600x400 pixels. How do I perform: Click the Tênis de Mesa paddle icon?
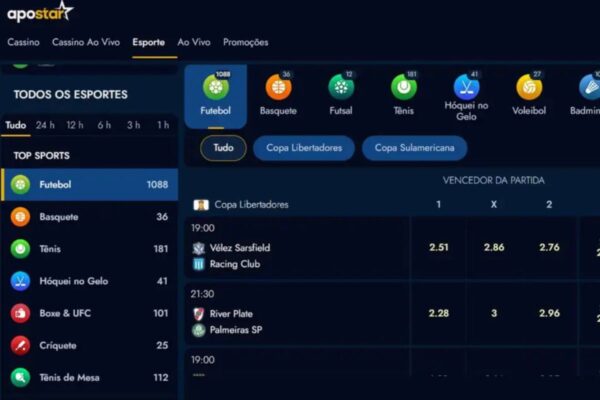click(20, 377)
